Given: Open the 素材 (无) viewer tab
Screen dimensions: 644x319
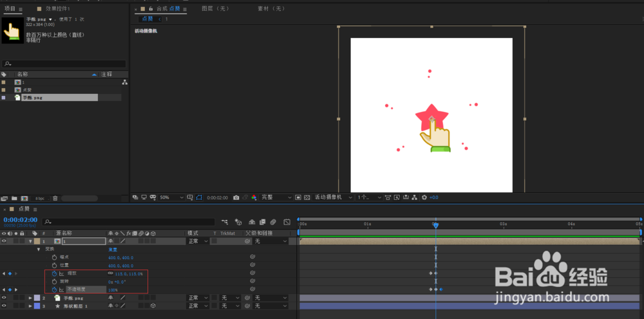Looking at the screenshot, I should click(272, 8).
